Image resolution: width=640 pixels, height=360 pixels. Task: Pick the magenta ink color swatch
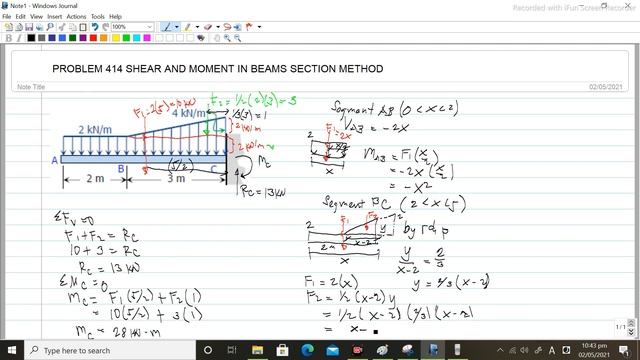[147, 38]
